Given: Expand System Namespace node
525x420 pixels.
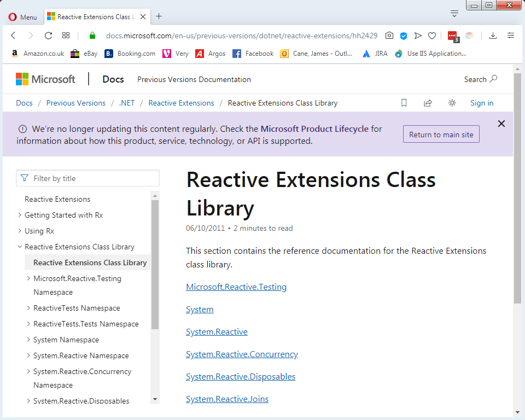Looking at the screenshot, I should click(28, 340).
